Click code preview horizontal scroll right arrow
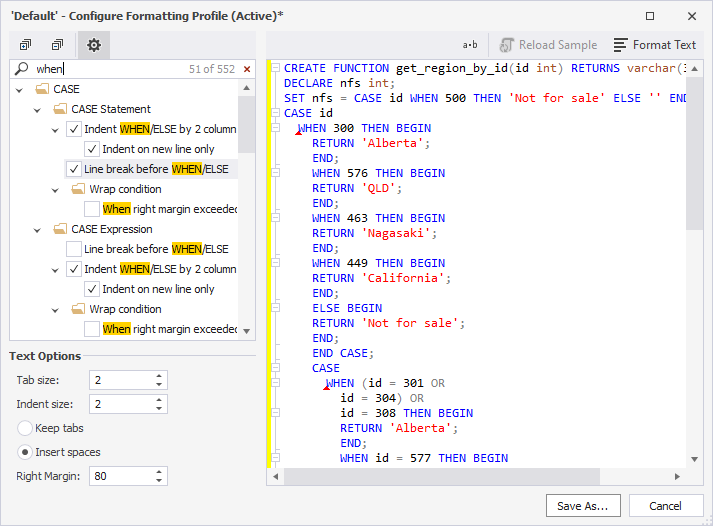 click(x=677, y=476)
